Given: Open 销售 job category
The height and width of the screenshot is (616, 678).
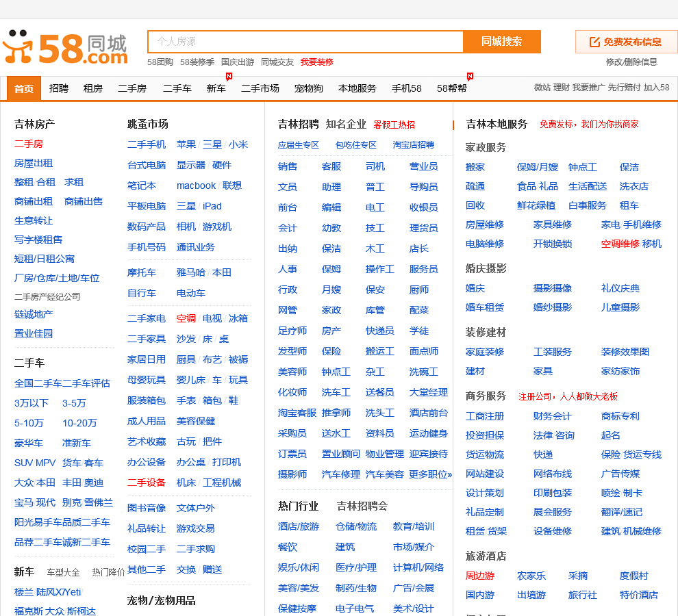Looking at the screenshot, I should (288, 166).
